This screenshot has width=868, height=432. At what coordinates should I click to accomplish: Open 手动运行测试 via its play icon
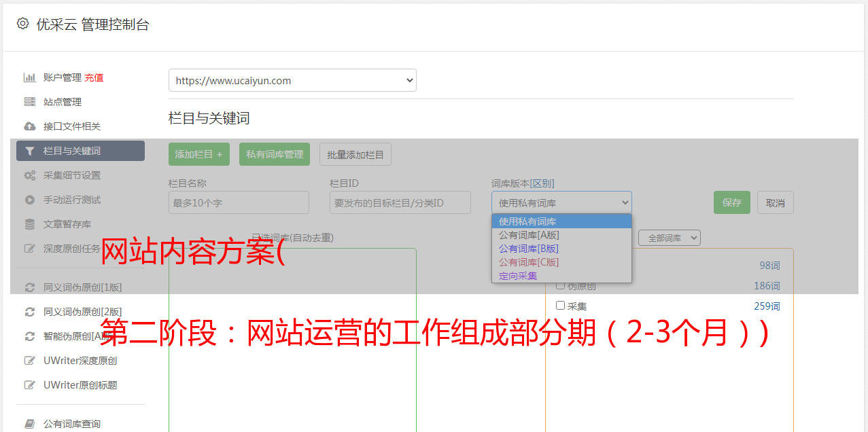pyautogui.click(x=29, y=200)
